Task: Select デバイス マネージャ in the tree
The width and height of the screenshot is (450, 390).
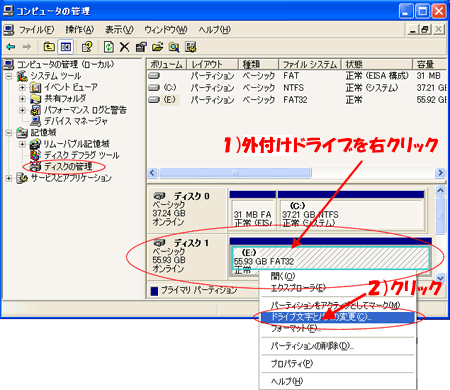Action: (x=76, y=121)
